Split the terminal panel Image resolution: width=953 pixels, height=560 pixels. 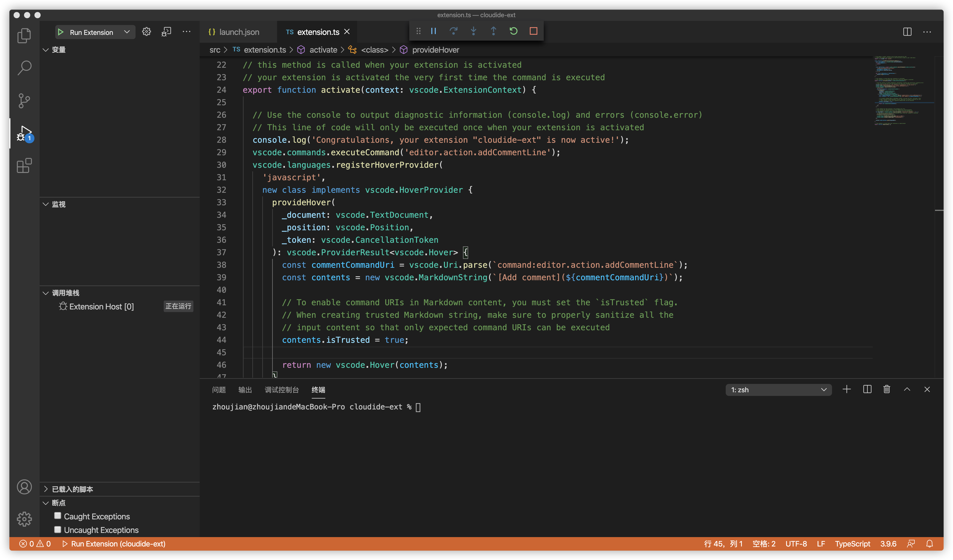(x=867, y=389)
